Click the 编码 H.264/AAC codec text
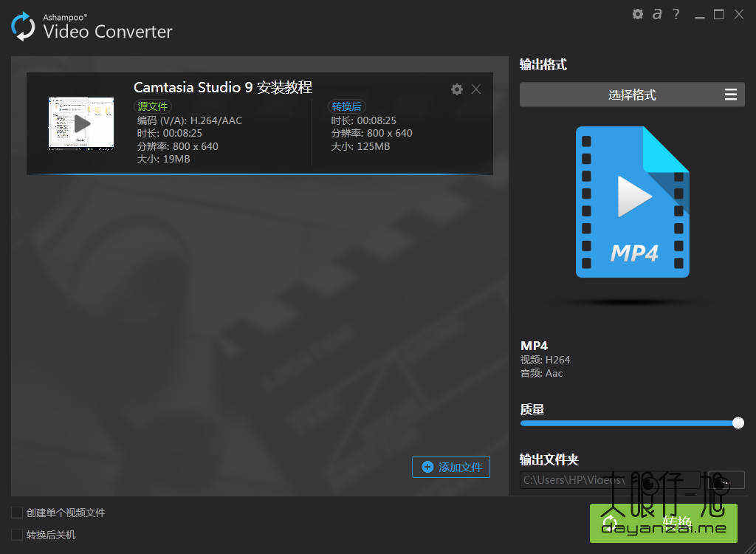Screen dimensions: 756x554 coord(190,120)
